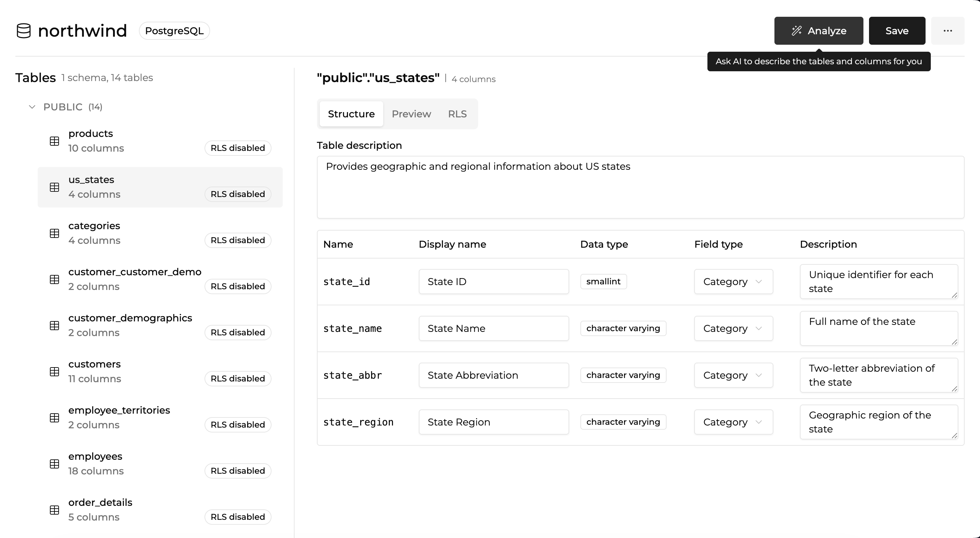Click the products table grid icon
Viewport: 980px width, 538px height.
coord(54,141)
